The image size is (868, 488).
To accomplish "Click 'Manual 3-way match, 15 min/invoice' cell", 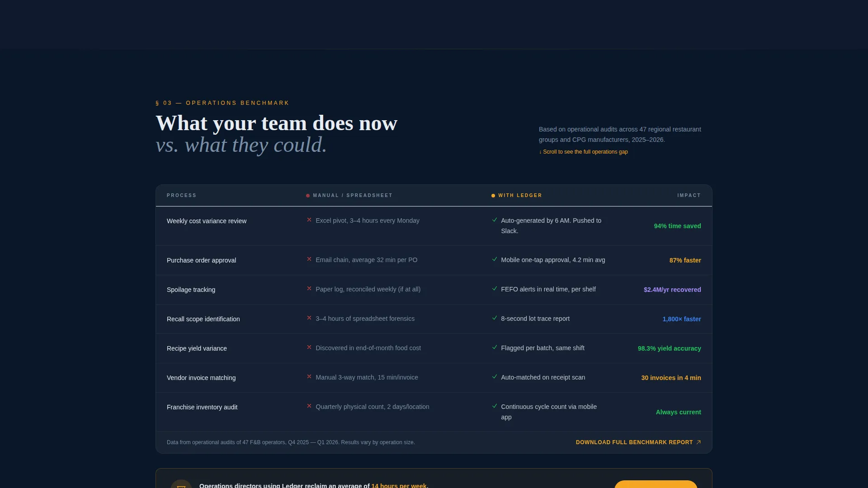I will pyautogui.click(x=367, y=377).
